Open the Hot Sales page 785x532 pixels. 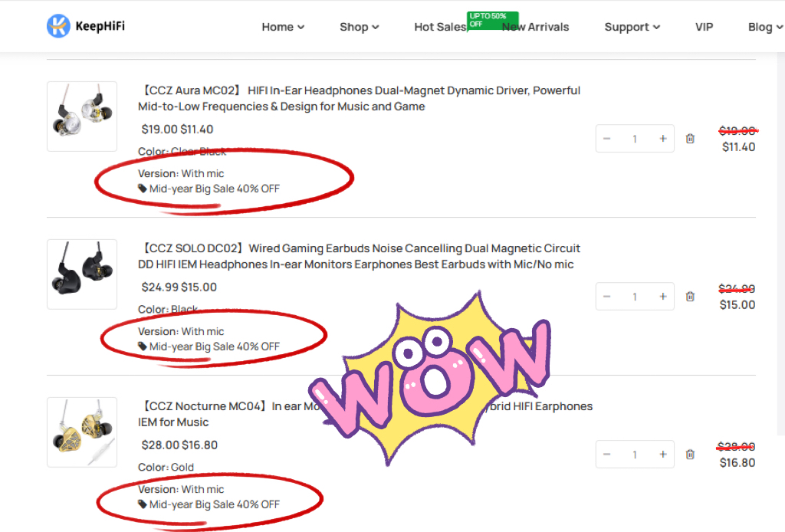[x=441, y=27]
